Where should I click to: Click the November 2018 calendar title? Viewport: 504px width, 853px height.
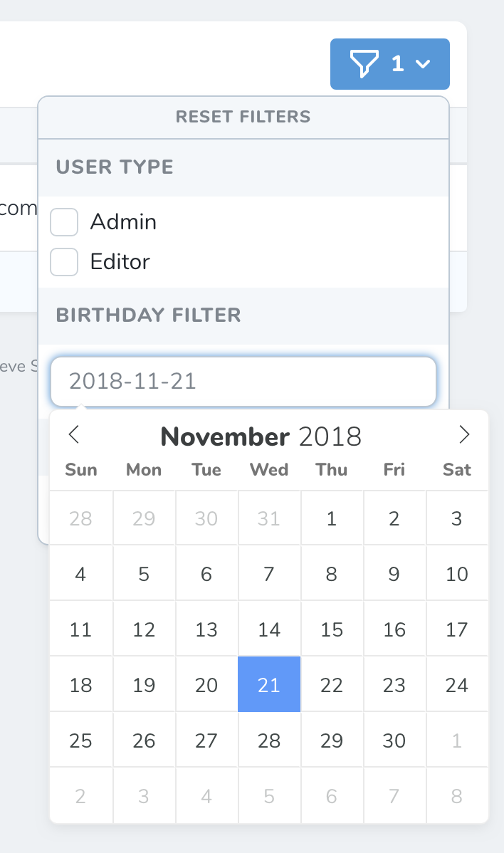261,435
